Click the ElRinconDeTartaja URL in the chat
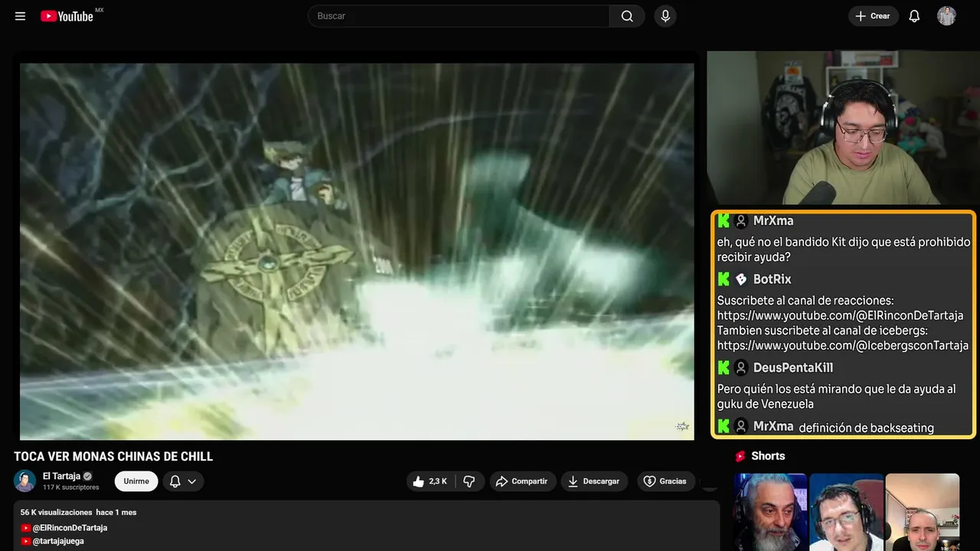Image resolution: width=980 pixels, height=551 pixels. click(840, 315)
